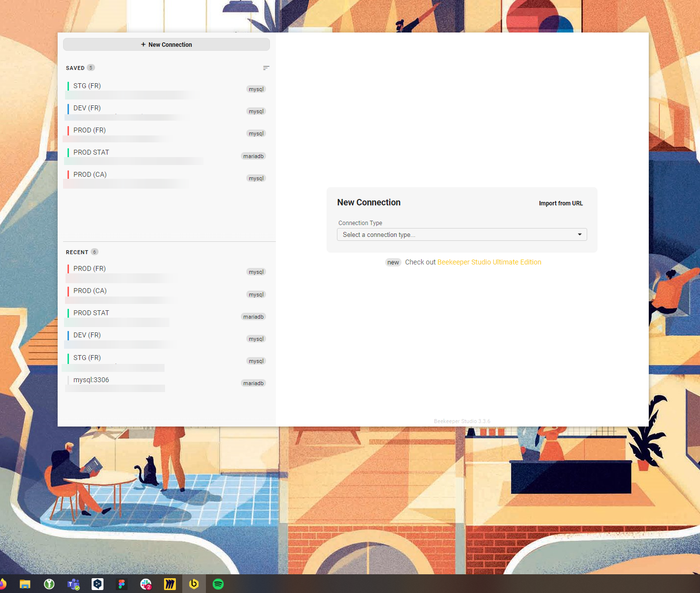
Task: Open DataGrip-like dark blue app in taskbar
Action: coord(98,584)
